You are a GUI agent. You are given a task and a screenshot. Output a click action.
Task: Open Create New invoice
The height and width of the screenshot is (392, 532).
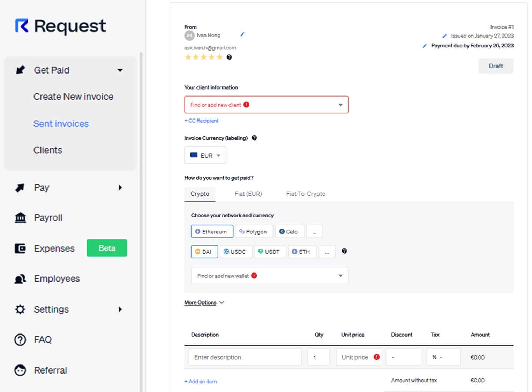coord(73,97)
